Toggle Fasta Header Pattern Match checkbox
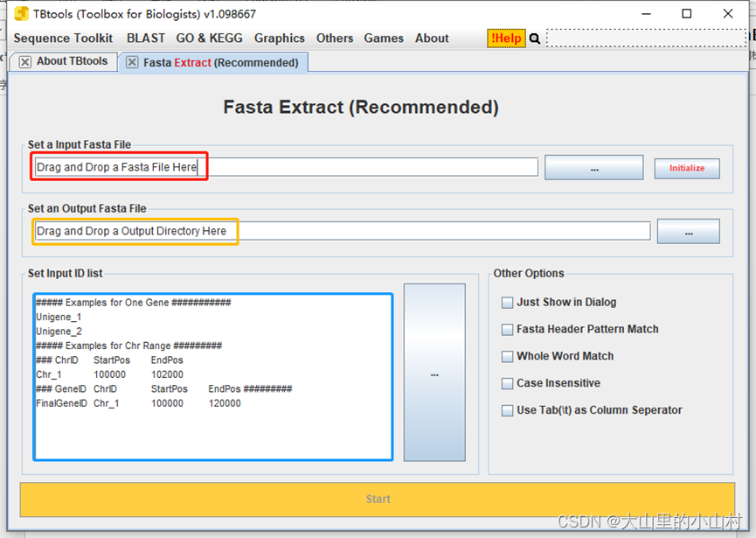 click(507, 330)
